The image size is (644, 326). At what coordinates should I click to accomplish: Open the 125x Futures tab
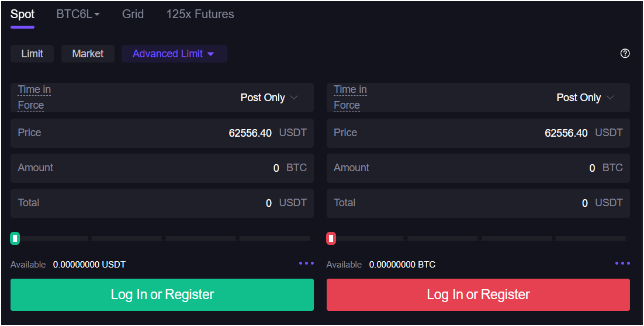(200, 15)
